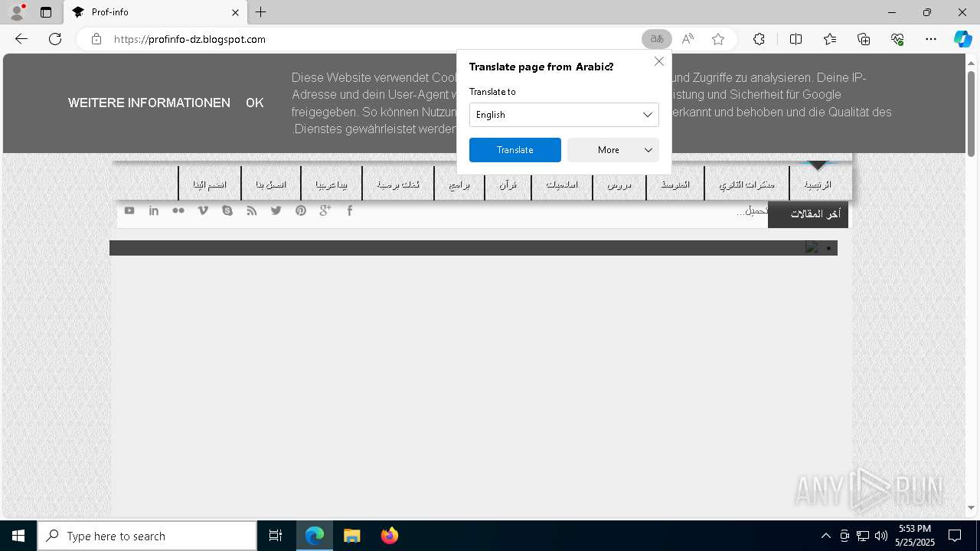Open the بيداغوجيا menu item
This screenshot has width=980, height=551.
332,184
